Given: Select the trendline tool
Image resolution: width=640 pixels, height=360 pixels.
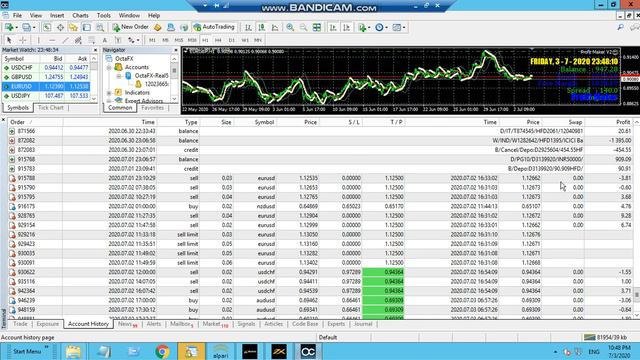Looking at the screenshot, I should pyautogui.click(x=65, y=40).
